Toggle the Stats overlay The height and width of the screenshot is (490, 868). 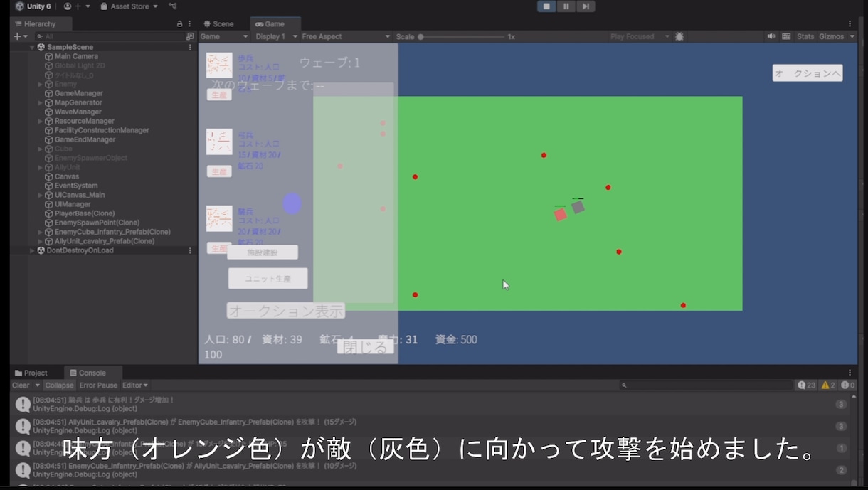(x=805, y=36)
